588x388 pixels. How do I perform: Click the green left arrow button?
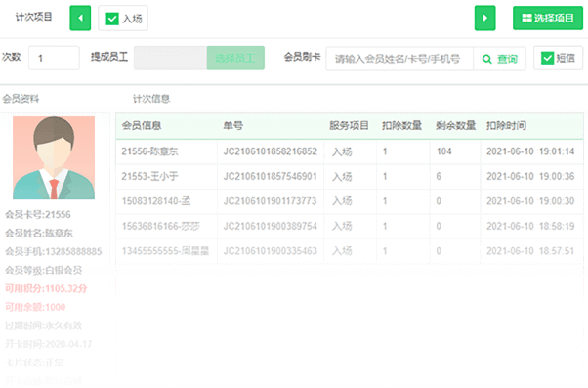click(x=80, y=18)
